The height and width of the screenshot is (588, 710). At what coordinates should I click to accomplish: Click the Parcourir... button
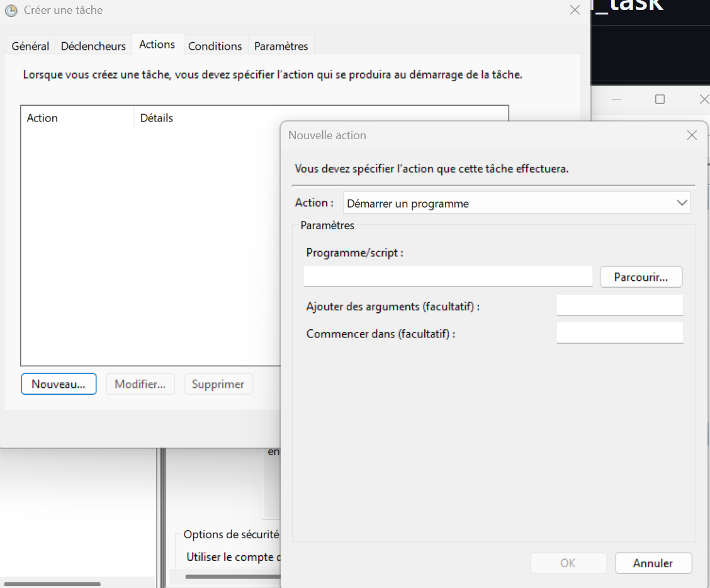[x=641, y=277]
